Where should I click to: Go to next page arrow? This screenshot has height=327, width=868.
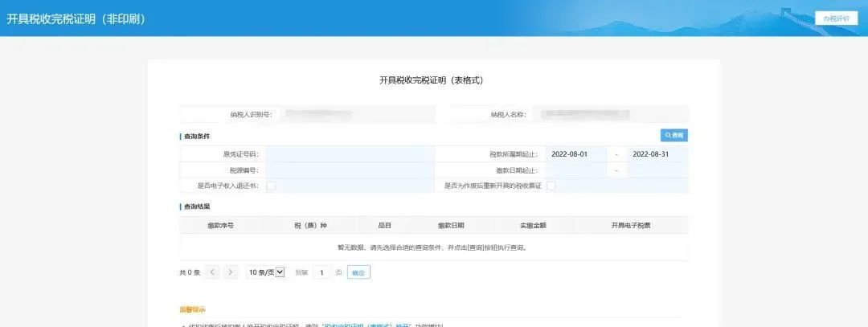231,272
